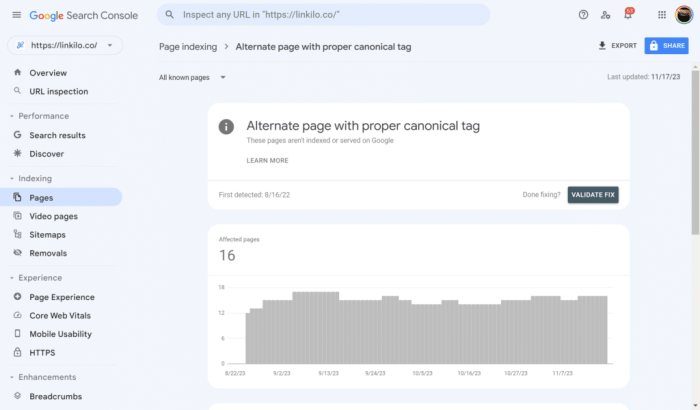
Task: Open the Google apps grid icon
Action: pos(662,15)
